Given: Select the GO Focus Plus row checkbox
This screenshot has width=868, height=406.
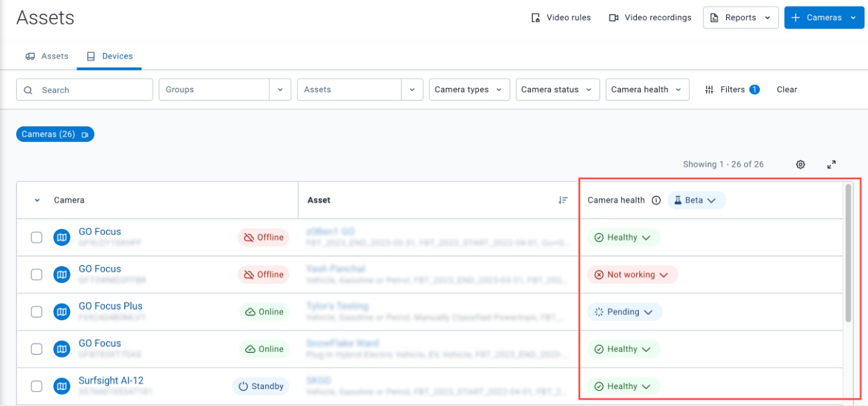Looking at the screenshot, I should coord(36,312).
